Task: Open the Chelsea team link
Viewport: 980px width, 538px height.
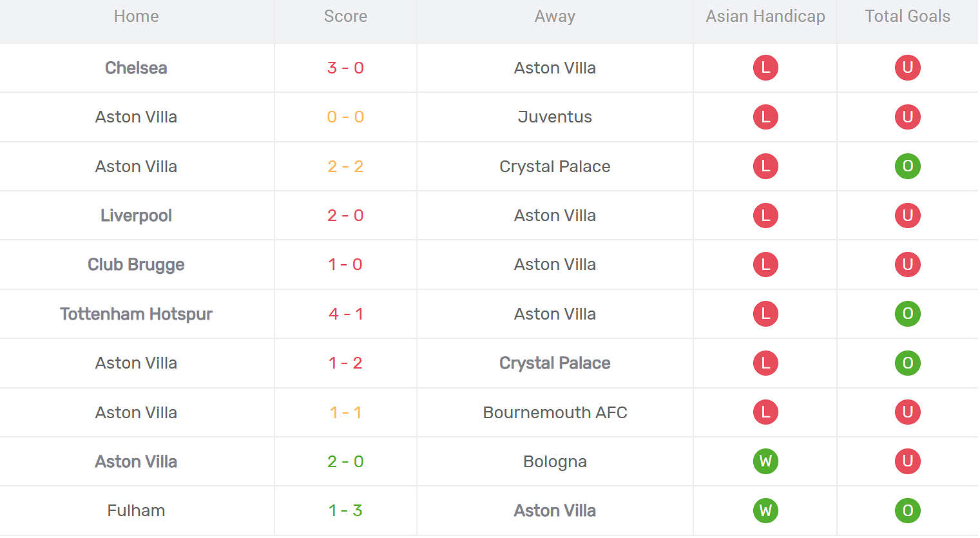Action: click(136, 68)
